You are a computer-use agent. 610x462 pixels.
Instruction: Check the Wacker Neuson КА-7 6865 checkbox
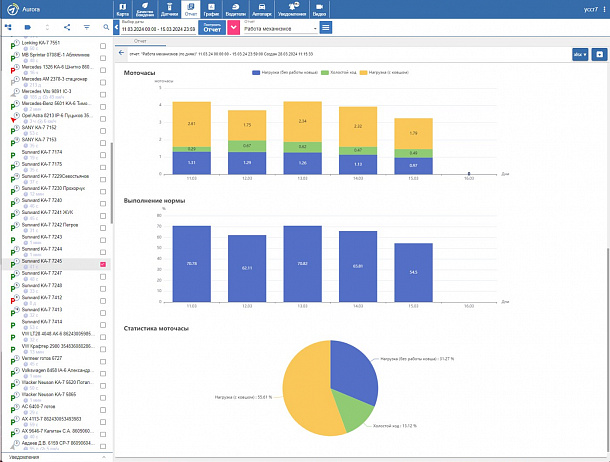pos(103,398)
